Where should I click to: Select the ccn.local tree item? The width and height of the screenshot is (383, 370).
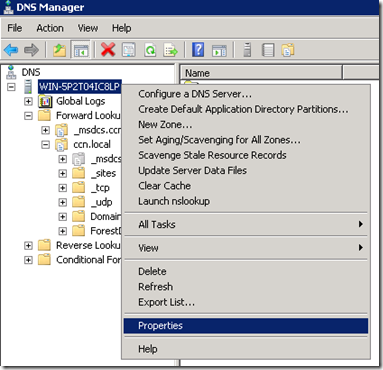92,144
